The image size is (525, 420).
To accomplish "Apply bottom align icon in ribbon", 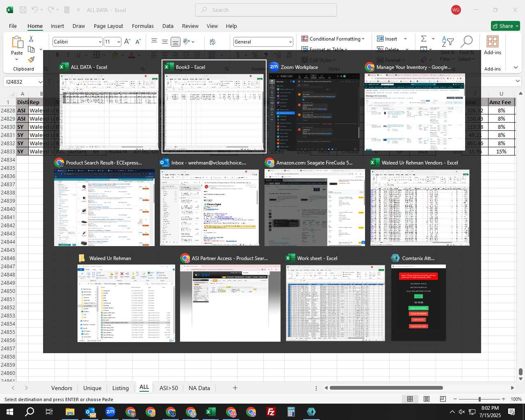I will [175, 41].
